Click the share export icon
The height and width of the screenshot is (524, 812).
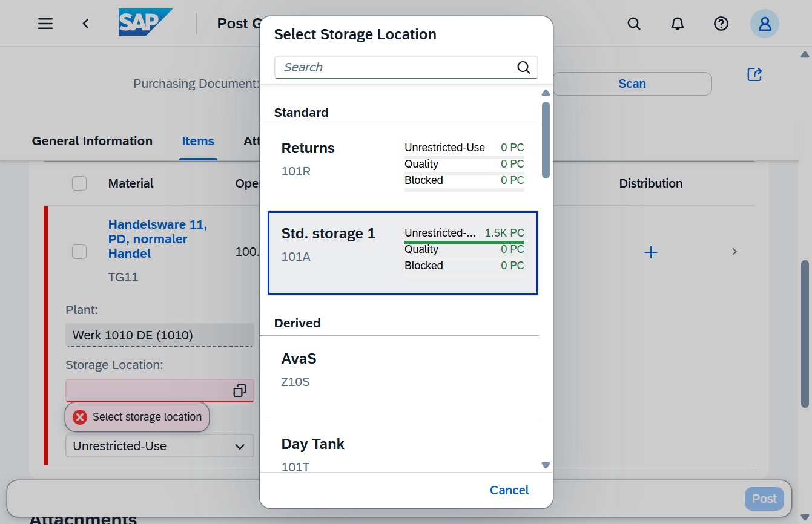(754, 74)
